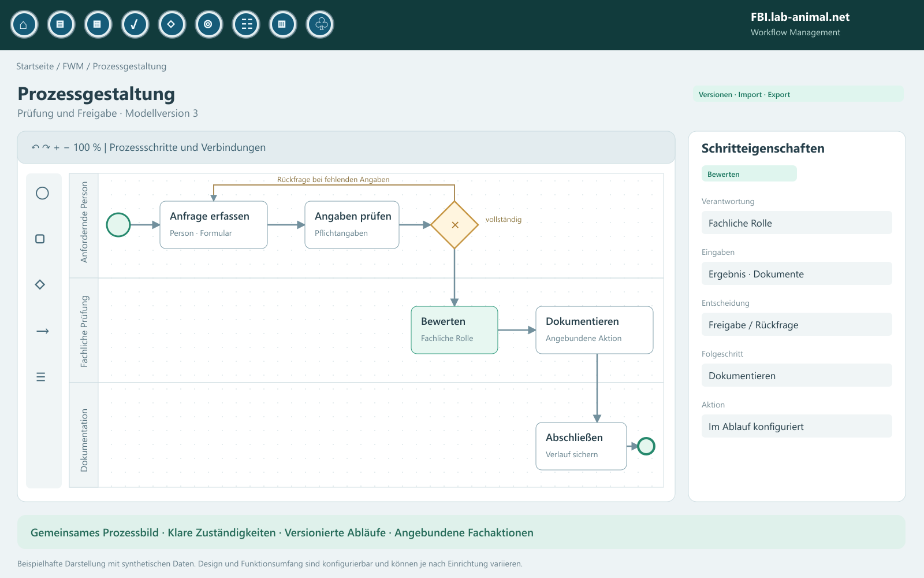Edit the Verantwortung field Fachliche Rolle
This screenshot has height=578, width=924.
click(797, 223)
